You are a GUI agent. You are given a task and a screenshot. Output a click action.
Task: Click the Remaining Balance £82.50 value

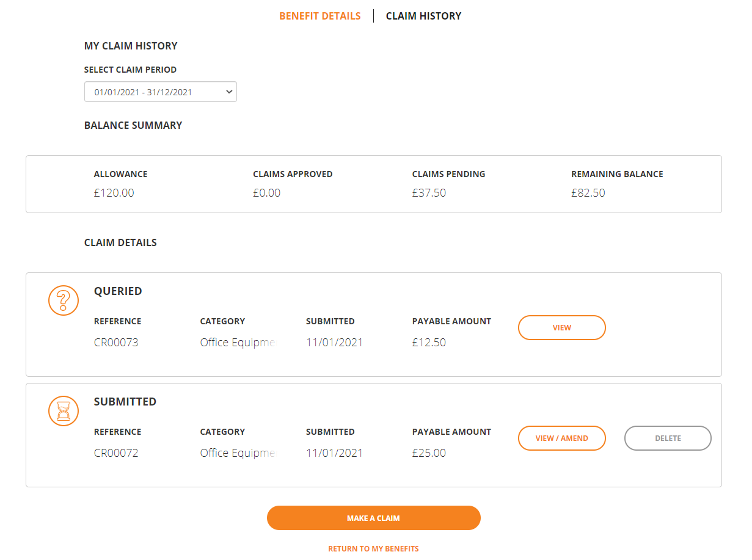588,193
